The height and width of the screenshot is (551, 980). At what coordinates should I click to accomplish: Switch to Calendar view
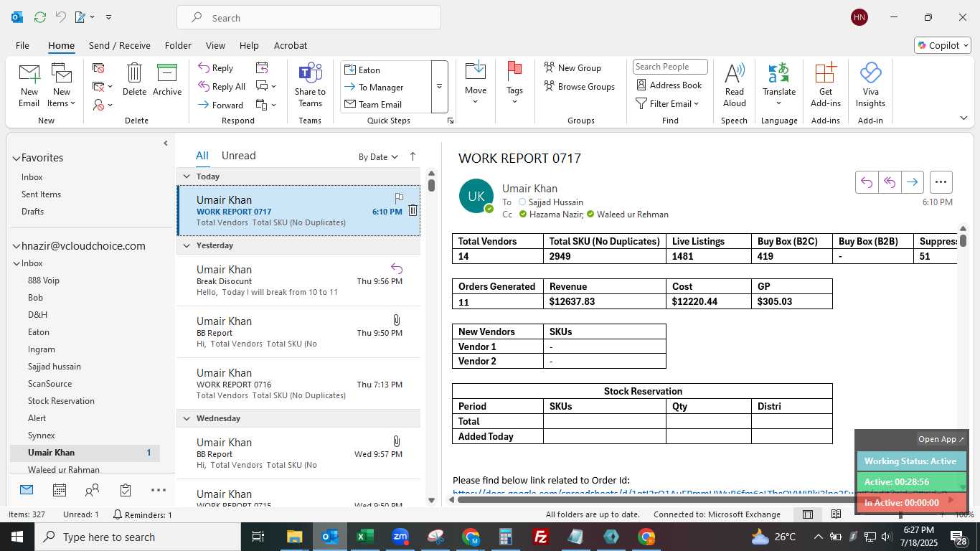tap(60, 490)
